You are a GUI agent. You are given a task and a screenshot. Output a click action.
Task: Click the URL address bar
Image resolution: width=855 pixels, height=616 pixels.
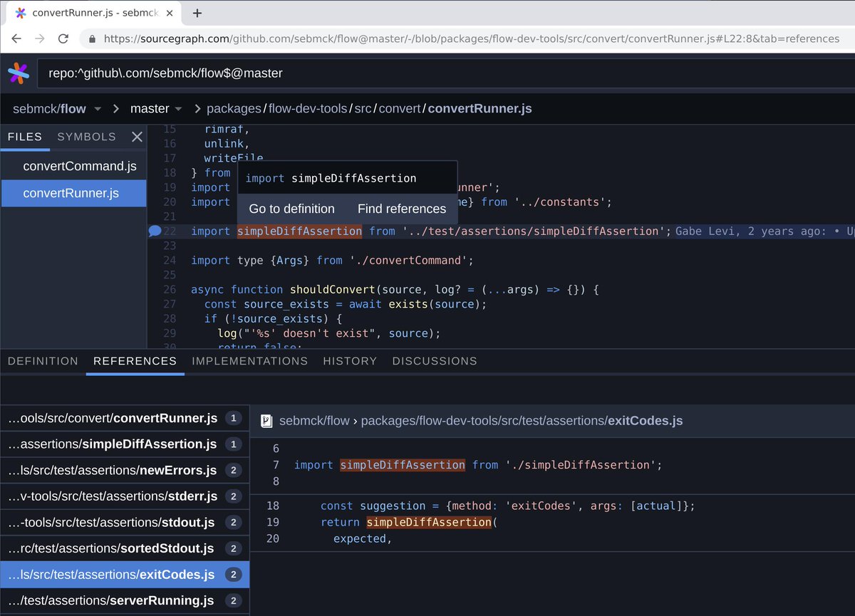(470, 39)
